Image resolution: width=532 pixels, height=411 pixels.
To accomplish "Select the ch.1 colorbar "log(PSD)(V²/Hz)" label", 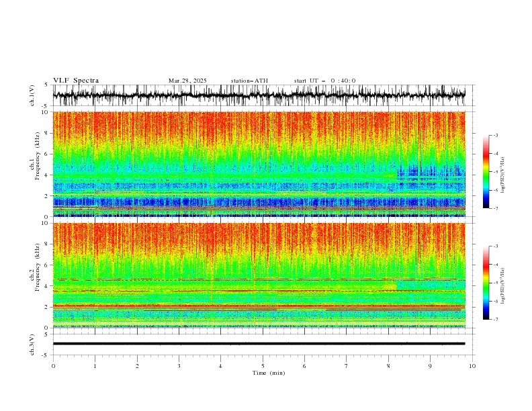I will tap(503, 175).
